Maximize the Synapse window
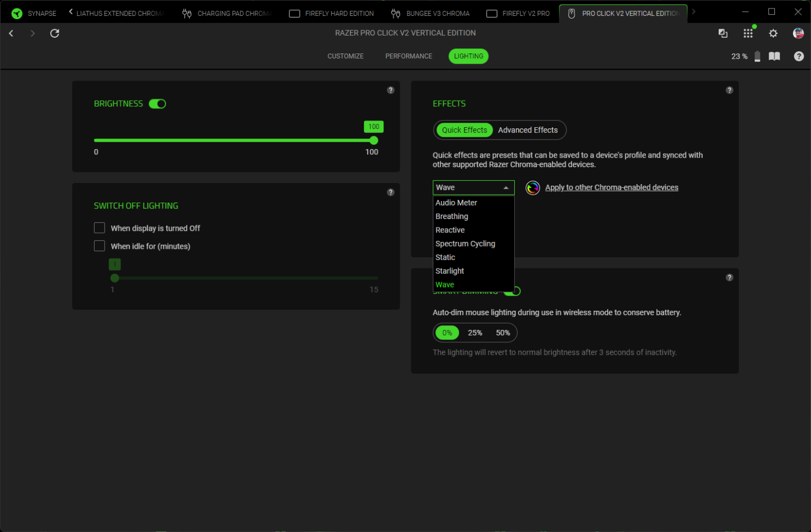811x532 pixels. (x=772, y=12)
